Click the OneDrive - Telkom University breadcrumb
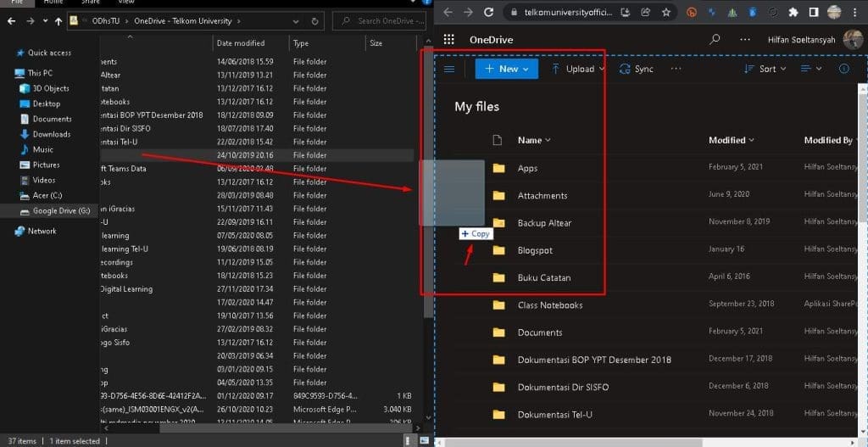 point(182,21)
